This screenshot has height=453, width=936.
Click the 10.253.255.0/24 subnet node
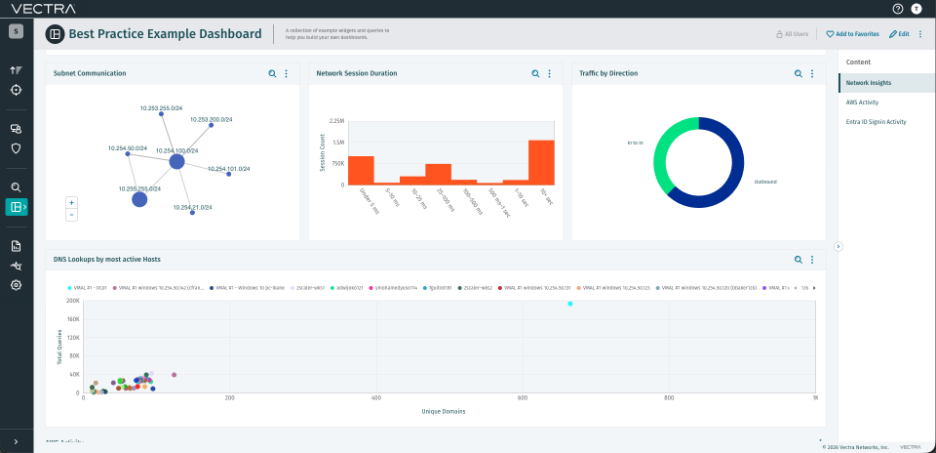[x=161, y=113]
